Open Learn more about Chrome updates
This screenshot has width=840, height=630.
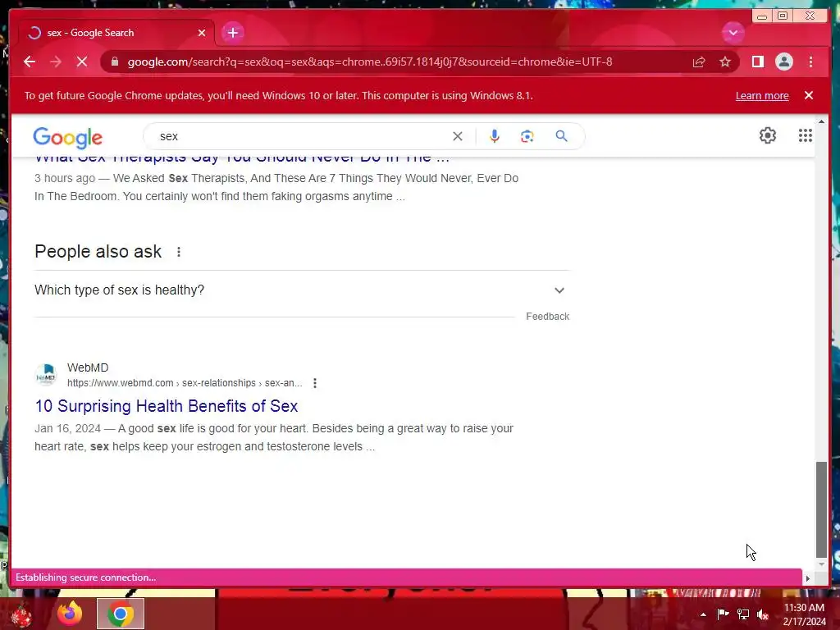point(762,95)
